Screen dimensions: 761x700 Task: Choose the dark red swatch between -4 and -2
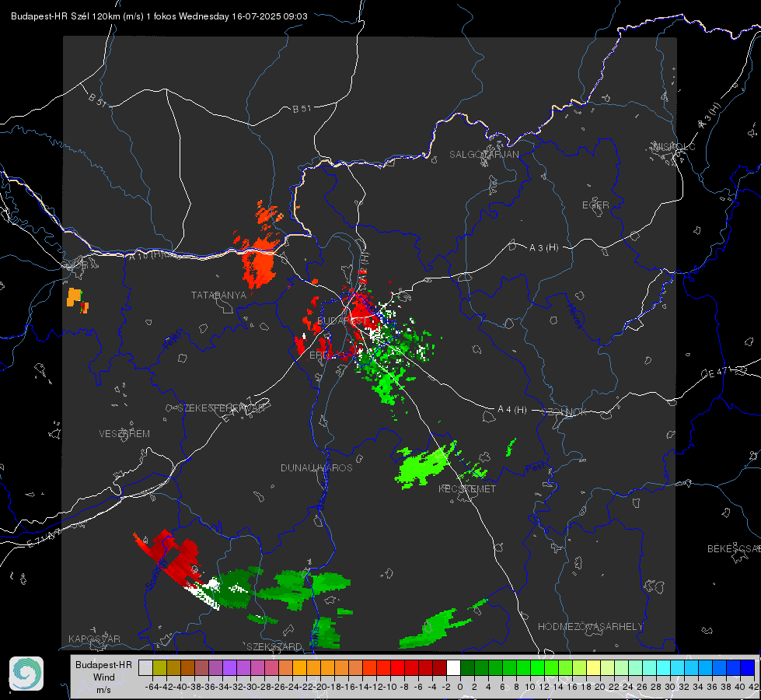pos(440,667)
